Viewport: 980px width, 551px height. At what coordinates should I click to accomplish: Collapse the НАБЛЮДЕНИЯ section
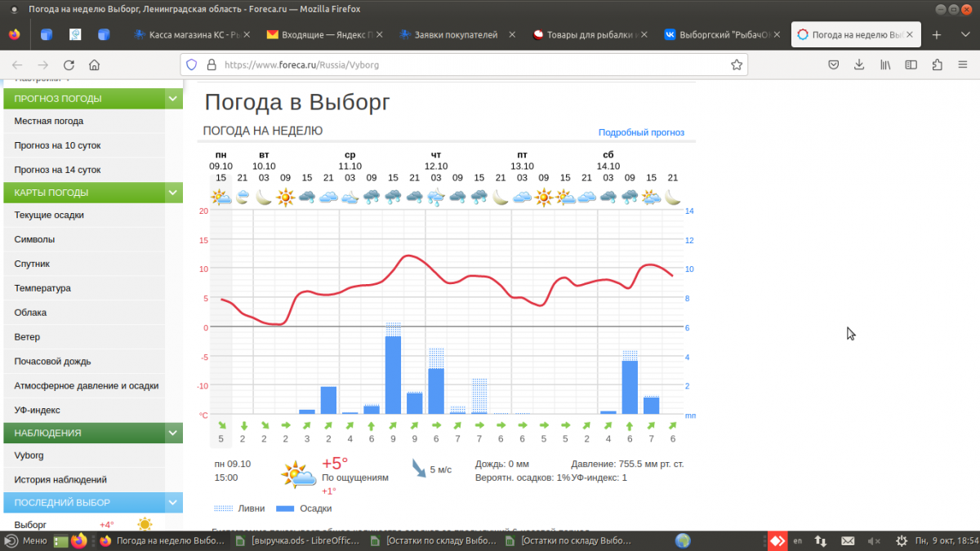173,433
